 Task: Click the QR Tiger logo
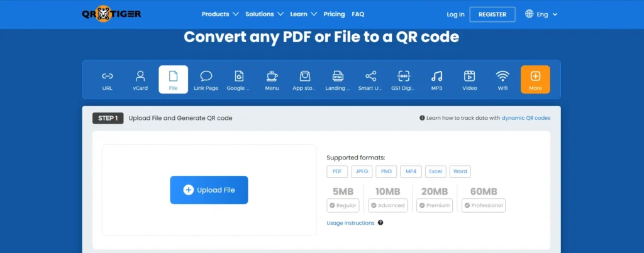(111, 14)
